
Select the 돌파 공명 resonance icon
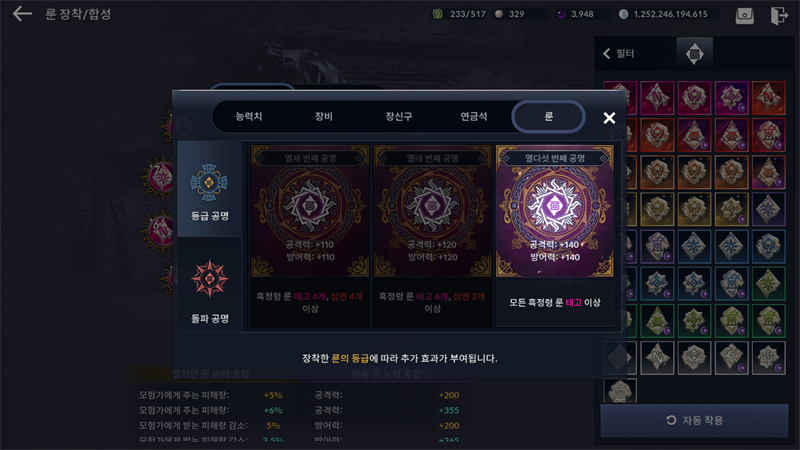point(209,279)
